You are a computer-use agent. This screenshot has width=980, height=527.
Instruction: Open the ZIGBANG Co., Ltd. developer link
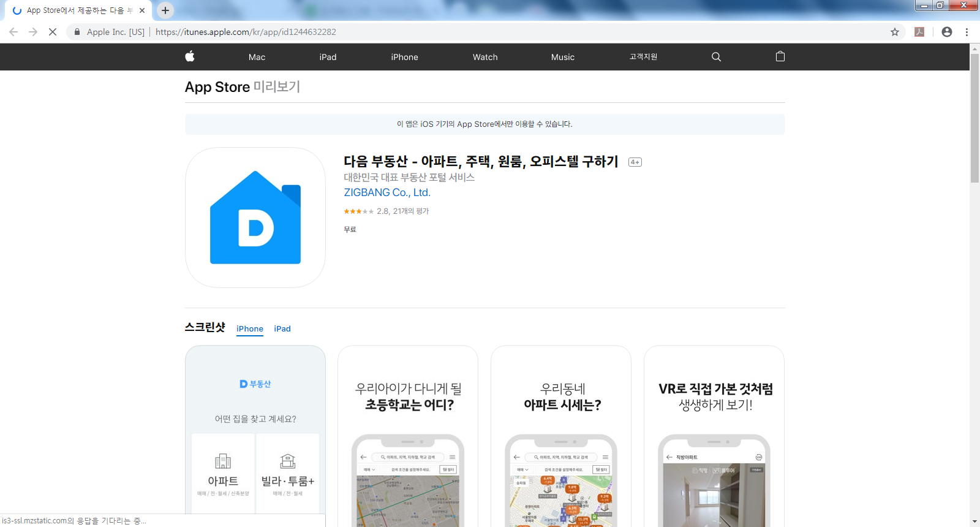(387, 192)
